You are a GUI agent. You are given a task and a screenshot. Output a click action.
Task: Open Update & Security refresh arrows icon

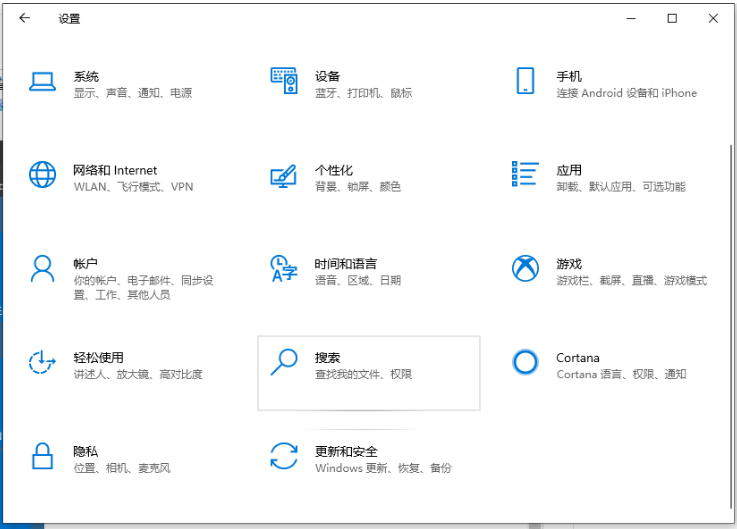point(284,456)
